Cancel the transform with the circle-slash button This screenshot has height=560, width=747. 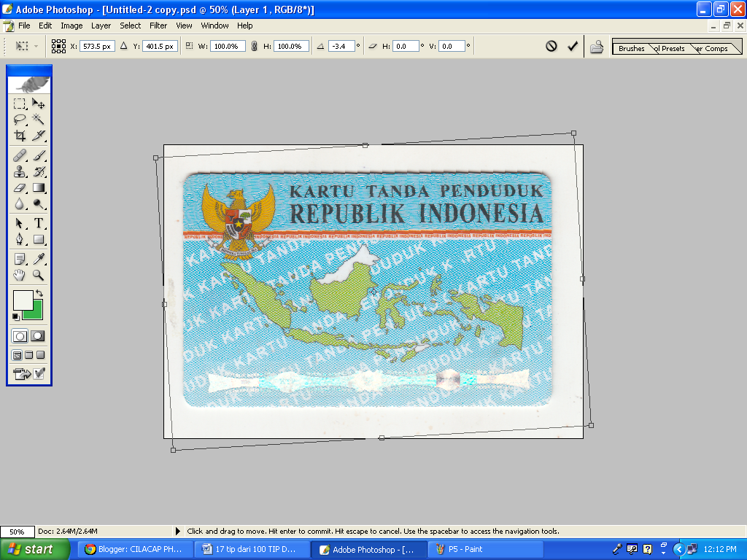[x=551, y=46]
